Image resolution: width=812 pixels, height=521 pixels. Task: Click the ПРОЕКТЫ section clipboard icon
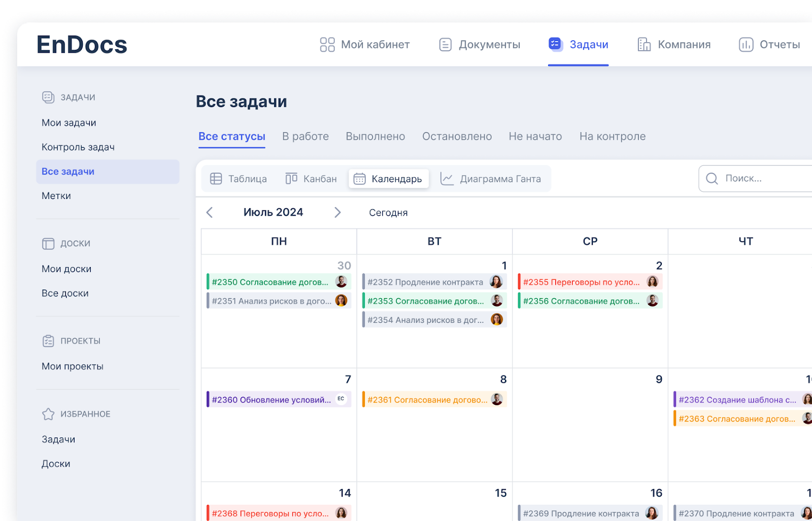tap(48, 341)
